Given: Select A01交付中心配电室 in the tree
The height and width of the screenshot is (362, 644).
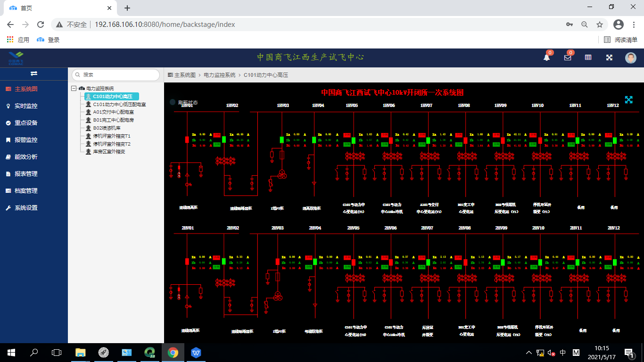Looking at the screenshot, I should (113, 112).
